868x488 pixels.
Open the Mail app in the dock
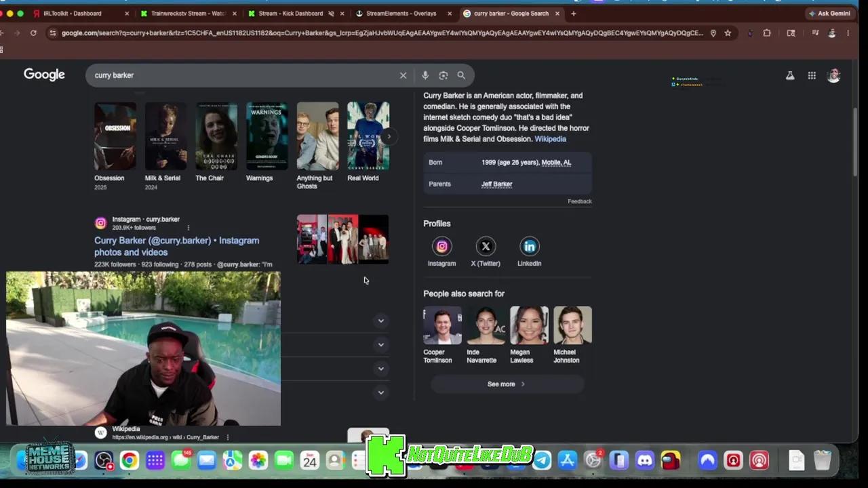pos(207,461)
